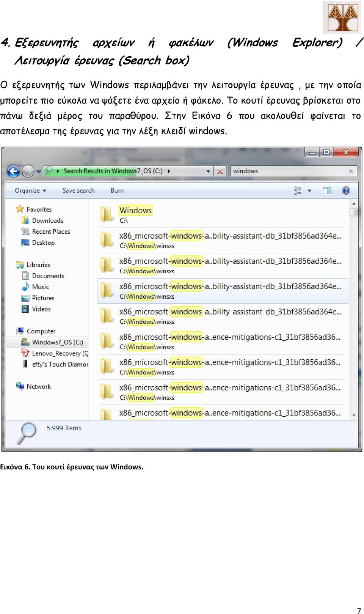
Task: Click the Windows result folder icon
Action: click(107, 214)
